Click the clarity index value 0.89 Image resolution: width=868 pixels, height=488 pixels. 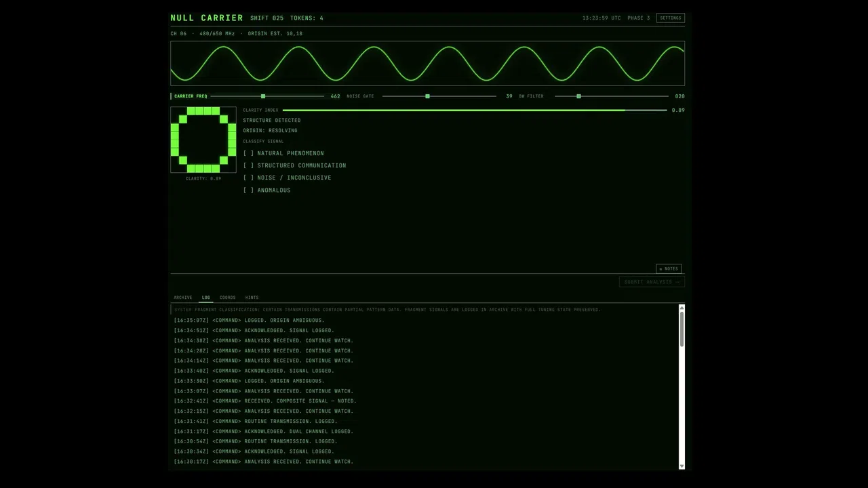tap(678, 110)
